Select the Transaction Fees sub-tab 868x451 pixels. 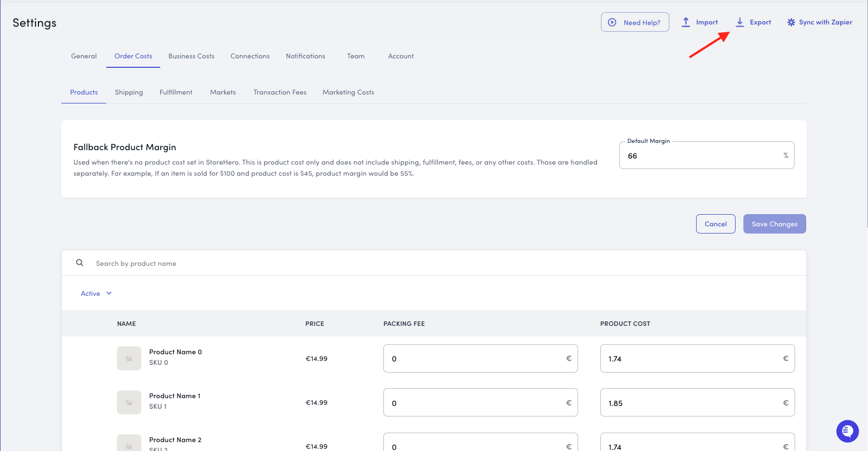[280, 92]
